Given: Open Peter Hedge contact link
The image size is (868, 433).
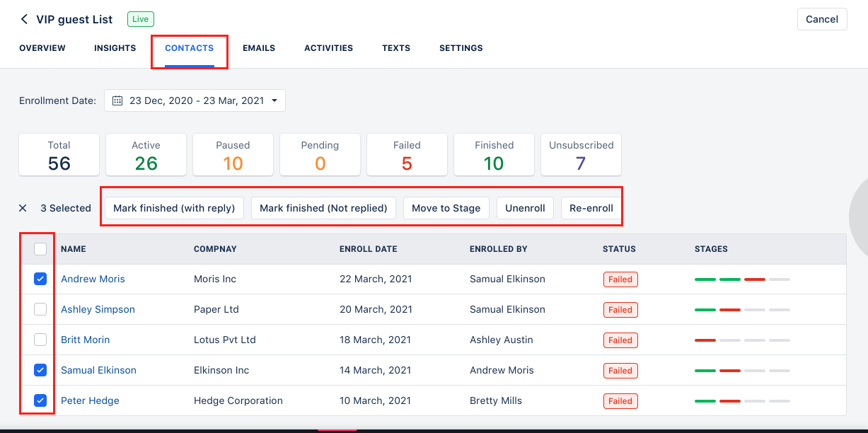Looking at the screenshot, I should [90, 400].
